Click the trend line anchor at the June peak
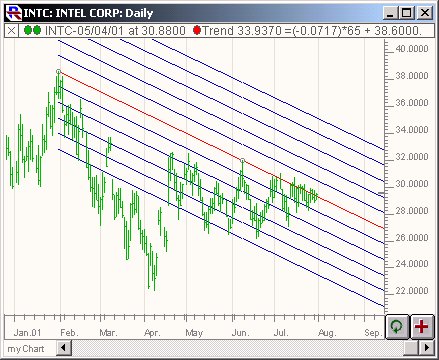The width and height of the screenshot is (439, 360). (242, 161)
